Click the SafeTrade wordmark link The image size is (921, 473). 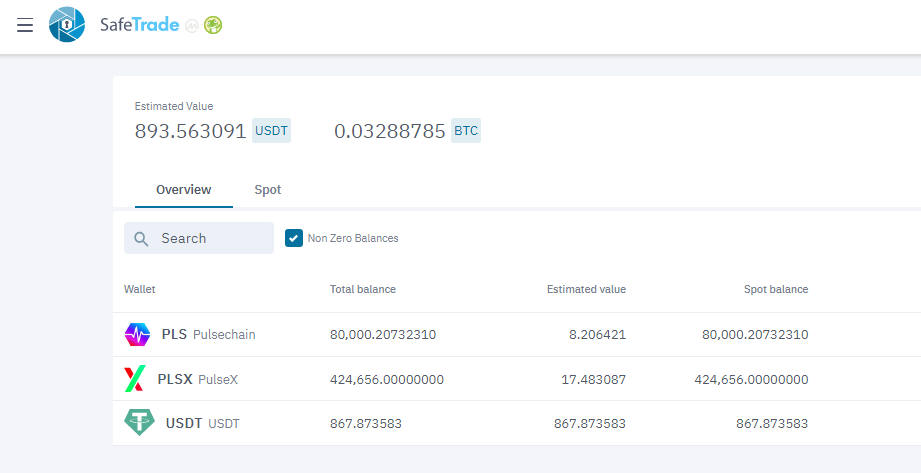[139, 25]
